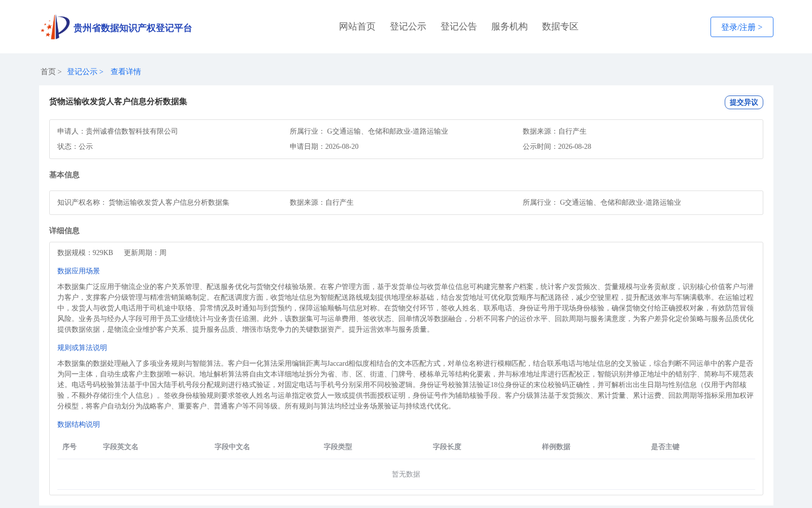Click the 数据应用场景 heading
Screen dimensions: 812x508
tap(79, 271)
